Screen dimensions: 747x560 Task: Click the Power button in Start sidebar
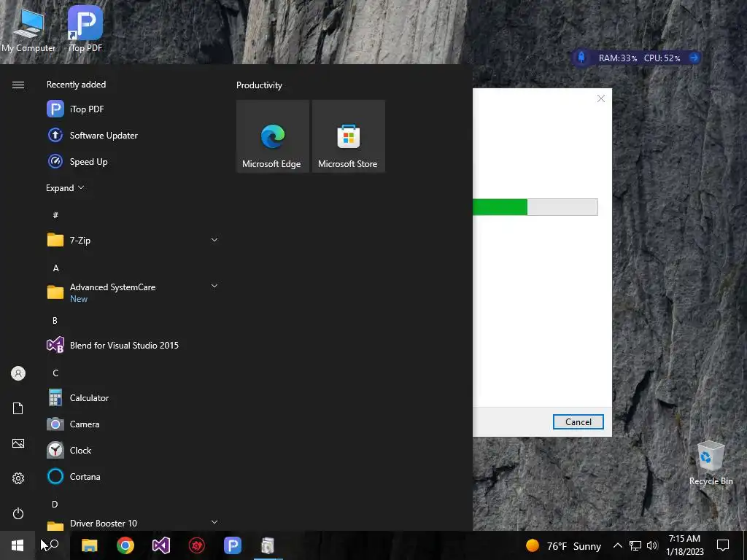coord(18,513)
